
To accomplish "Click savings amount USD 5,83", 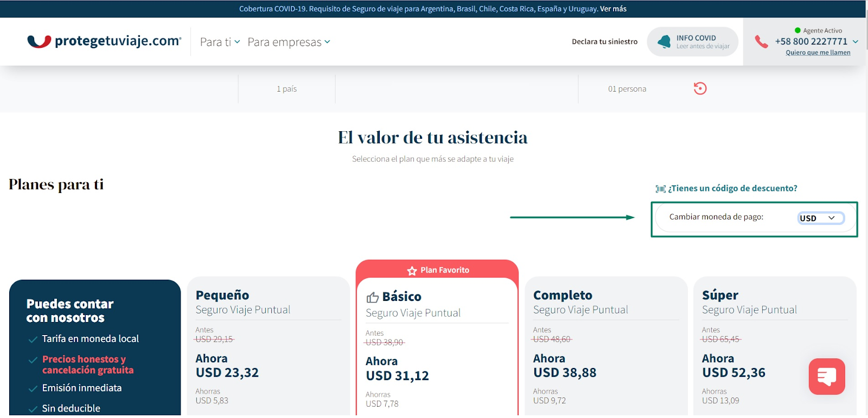I will tap(212, 401).
